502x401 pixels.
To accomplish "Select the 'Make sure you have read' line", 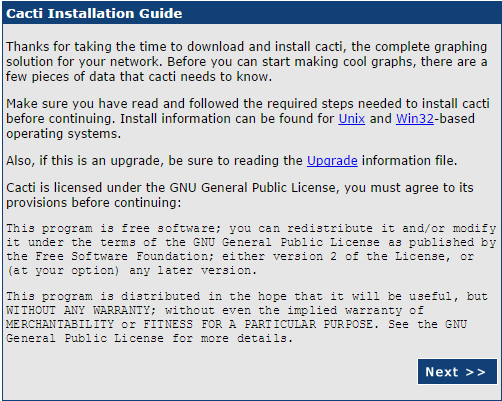I will [248, 103].
